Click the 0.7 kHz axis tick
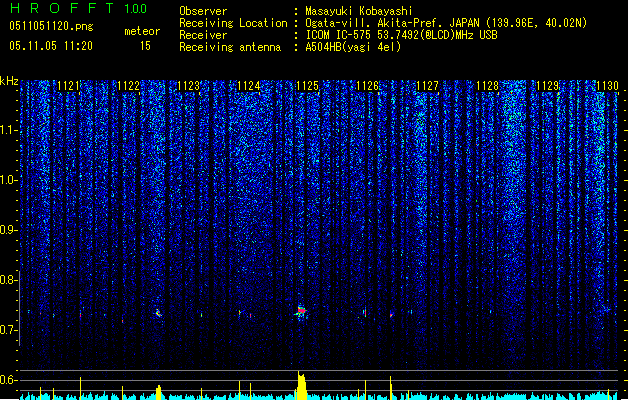This screenshot has width=629, height=400. 8,330
